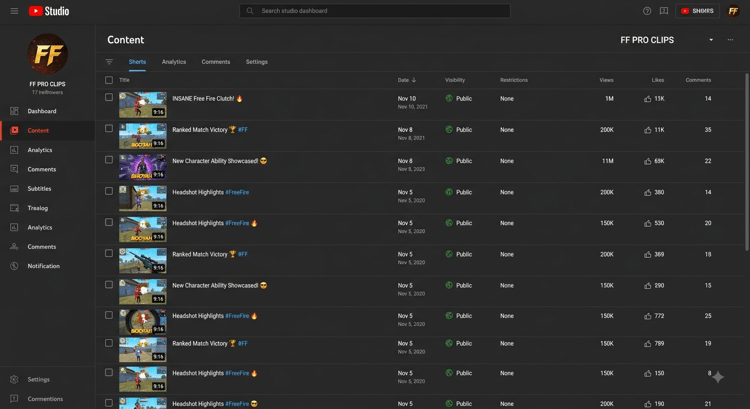Viewport: 750px width, 409px height.
Task: Click the 789 likes count
Action: point(659,343)
